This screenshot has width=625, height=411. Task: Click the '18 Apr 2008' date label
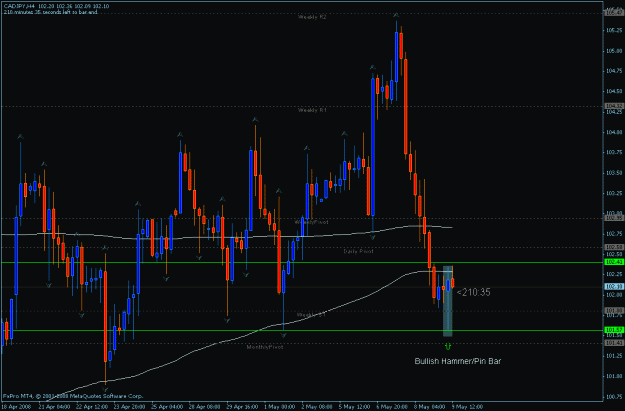(x=16, y=407)
